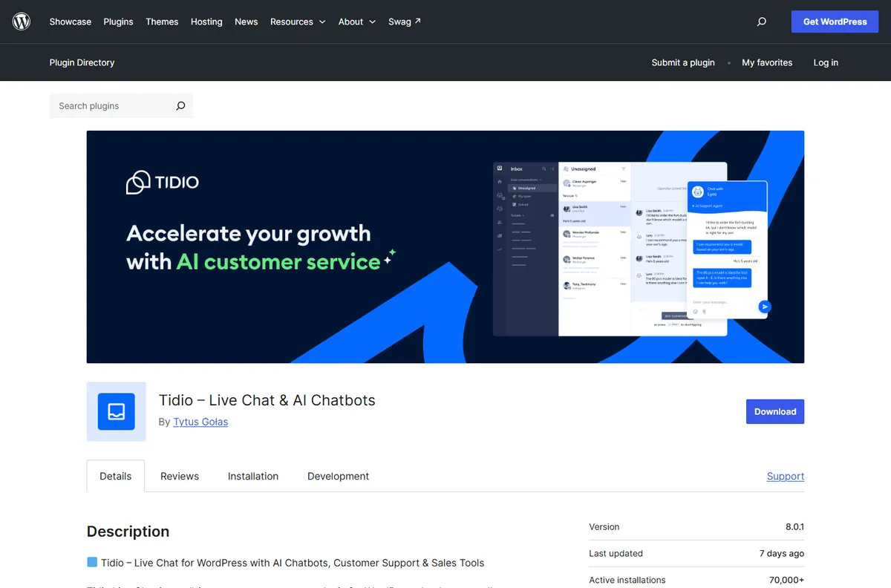The image size is (891, 588).
Task: Click the Description heading
Action: coord(128,532)
